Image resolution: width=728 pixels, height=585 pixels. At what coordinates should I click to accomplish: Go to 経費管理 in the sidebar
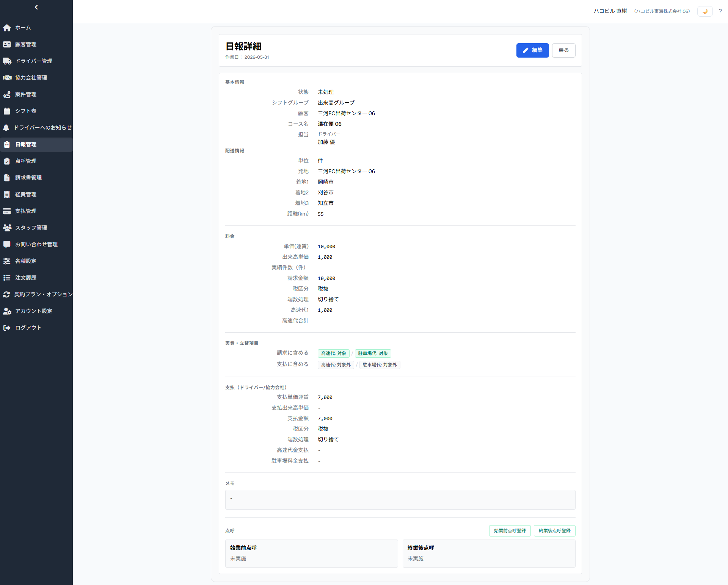point(36,194)
